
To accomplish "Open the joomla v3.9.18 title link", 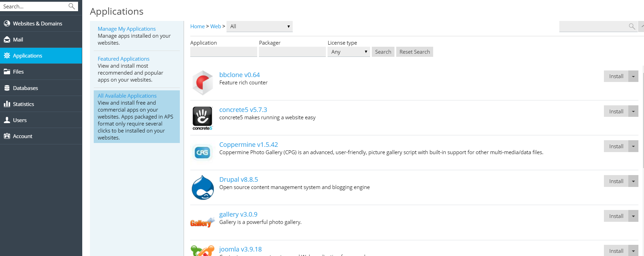I will pyautogui.click(x=240, y=249).
